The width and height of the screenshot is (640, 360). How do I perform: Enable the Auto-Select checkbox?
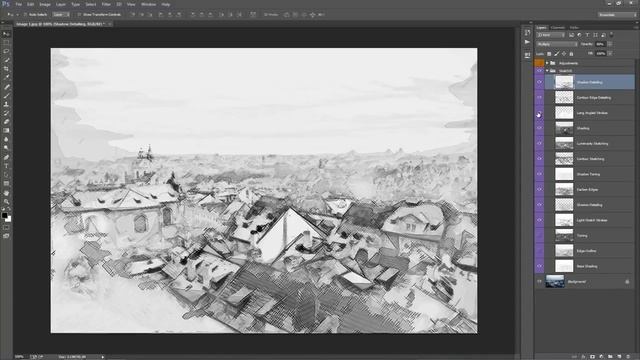25,15
